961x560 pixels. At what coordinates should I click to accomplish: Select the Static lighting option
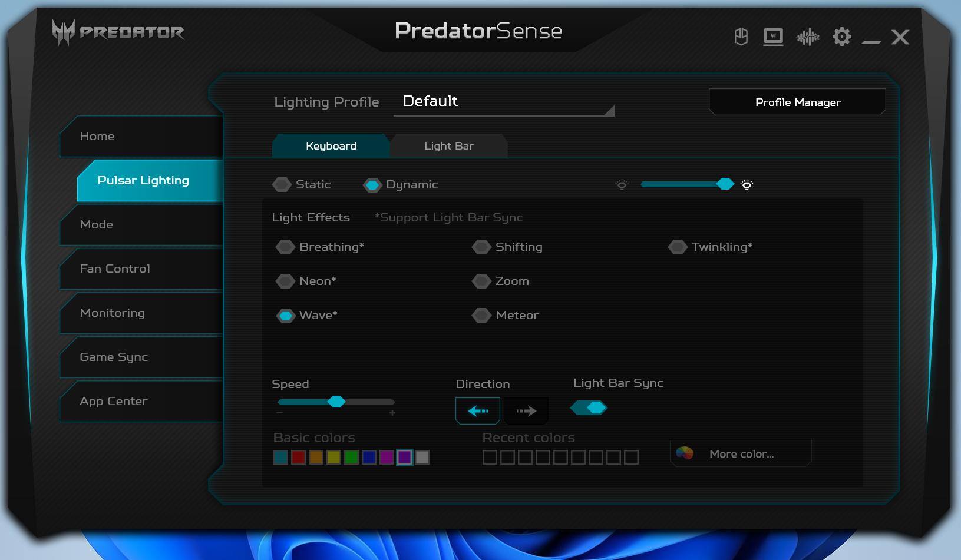tap(282, 185)
